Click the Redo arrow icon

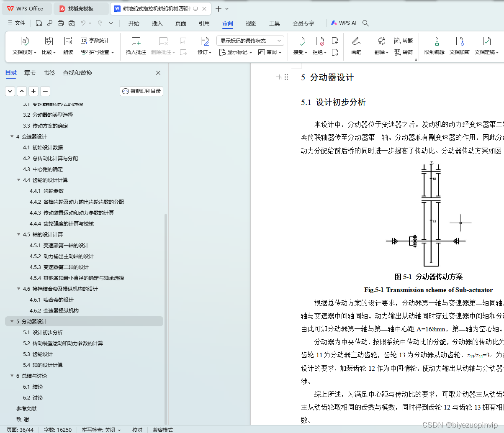100,23
